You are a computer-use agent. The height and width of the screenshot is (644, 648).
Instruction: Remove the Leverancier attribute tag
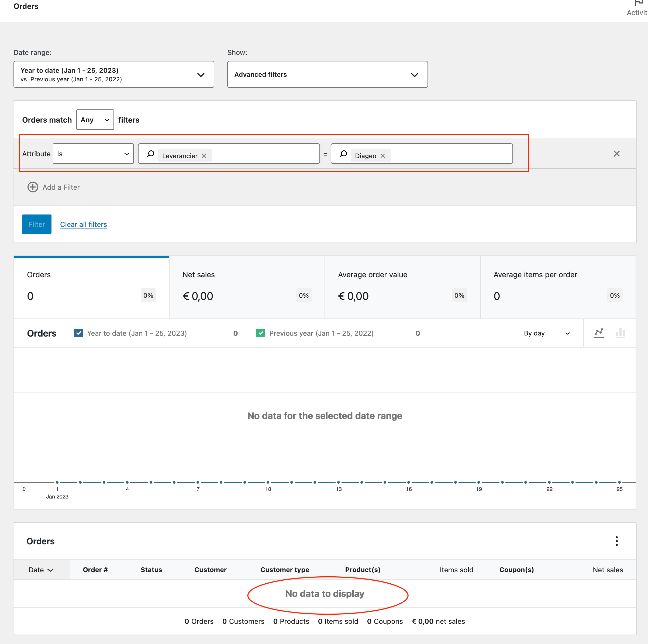204,156
